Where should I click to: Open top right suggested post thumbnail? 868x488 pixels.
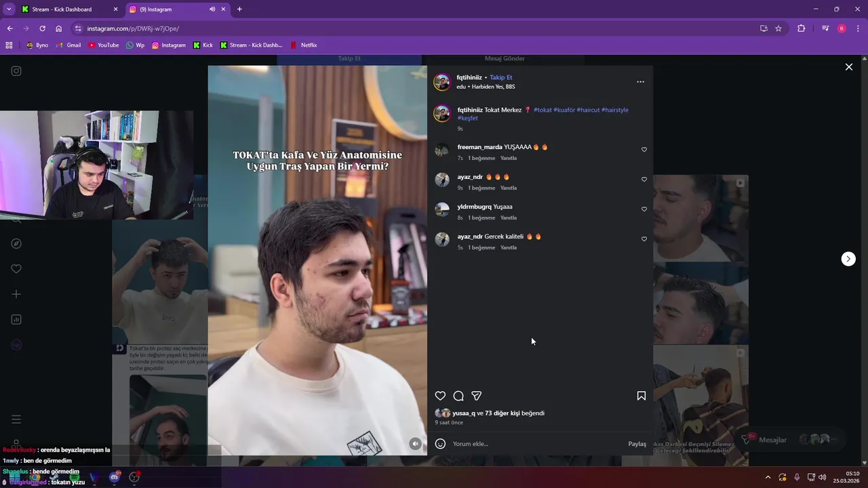701,218
